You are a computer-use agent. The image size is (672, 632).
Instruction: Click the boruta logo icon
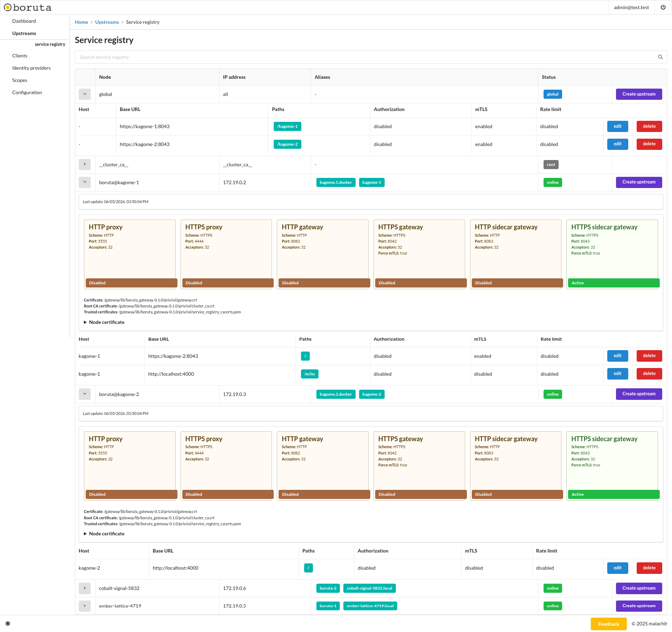pyautogui.click(x=8, y=7)
